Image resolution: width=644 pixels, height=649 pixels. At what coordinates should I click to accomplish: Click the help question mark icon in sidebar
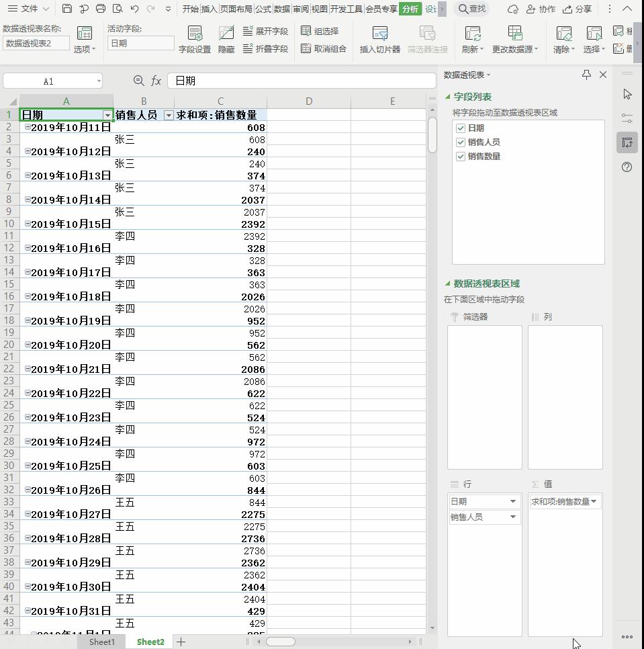coord(627,167)
